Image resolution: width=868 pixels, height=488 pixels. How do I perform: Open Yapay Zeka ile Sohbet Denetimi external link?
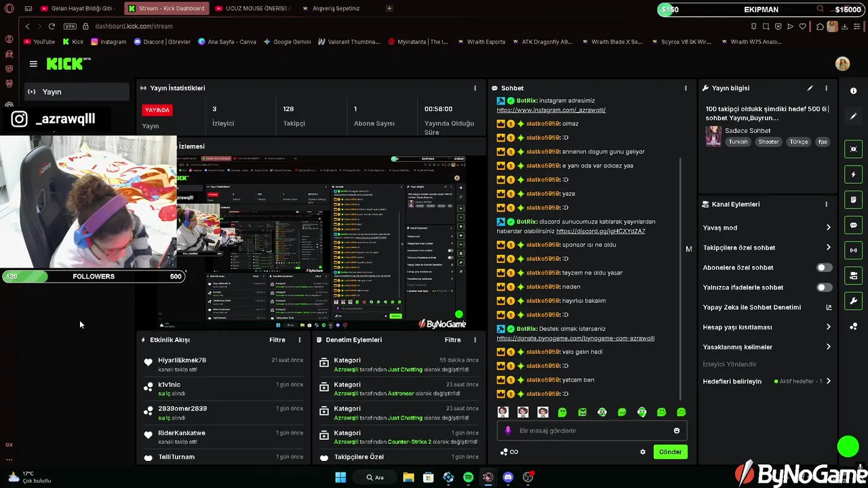tap(829, 308)
